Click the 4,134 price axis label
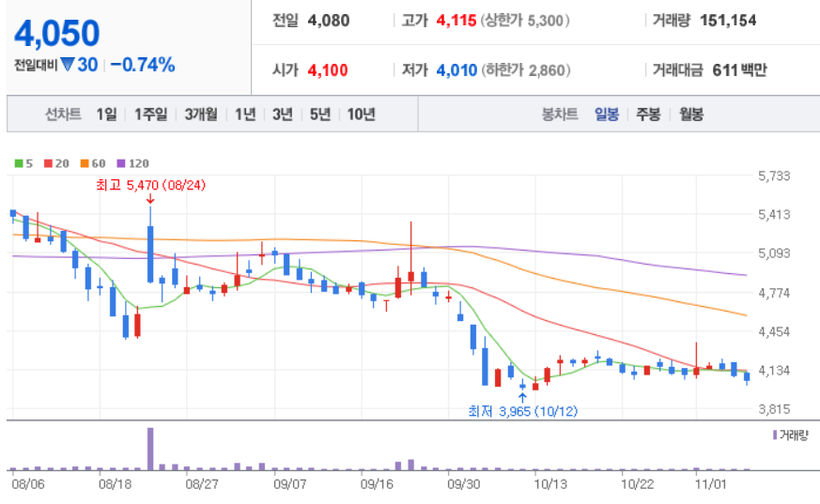 (x=774, y=371)
